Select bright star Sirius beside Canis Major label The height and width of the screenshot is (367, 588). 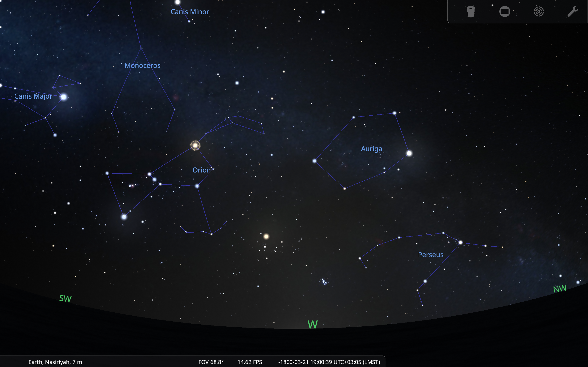click(64, 97)
